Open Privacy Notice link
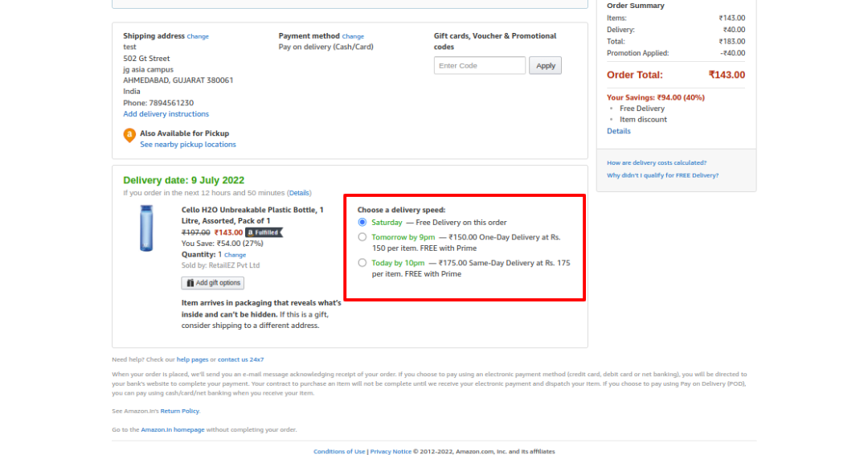The height and width of the screenshot is (455, 868). (x=391, y=452)
